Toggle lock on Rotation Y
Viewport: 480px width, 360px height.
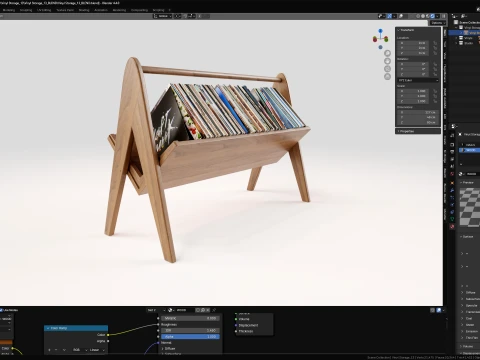pyautogui.click(x=435, y=69)
